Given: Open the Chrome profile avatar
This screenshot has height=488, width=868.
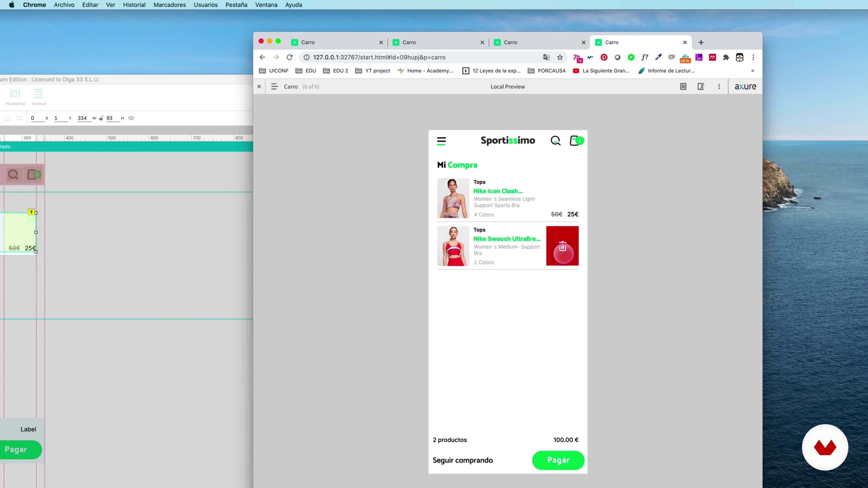Looking at the screenshot, I should [x=740, y=57].
